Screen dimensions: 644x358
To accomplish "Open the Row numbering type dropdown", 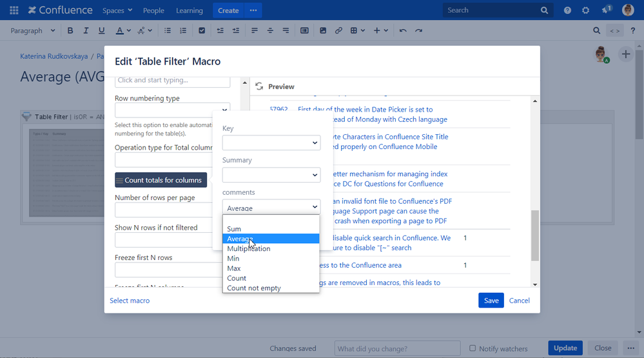I will [172, 110].
